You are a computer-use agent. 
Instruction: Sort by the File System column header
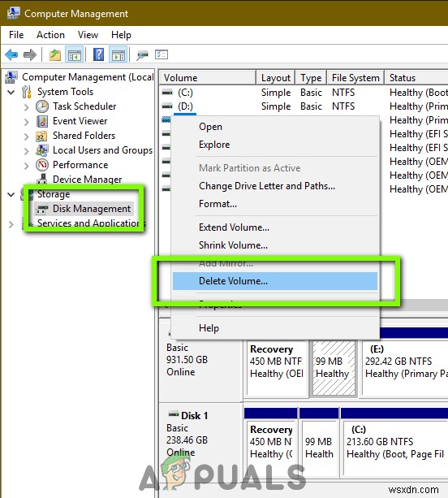click(x=355, y=78)
